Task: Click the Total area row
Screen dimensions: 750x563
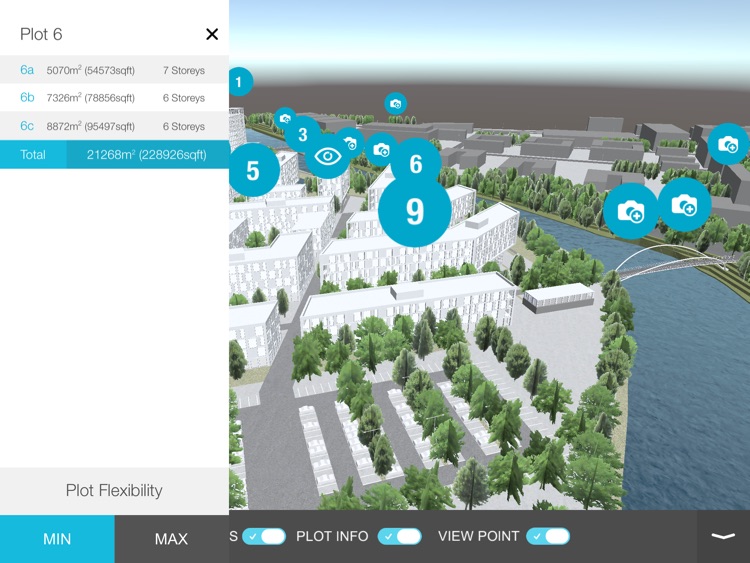Action: (x=114, y=155)
